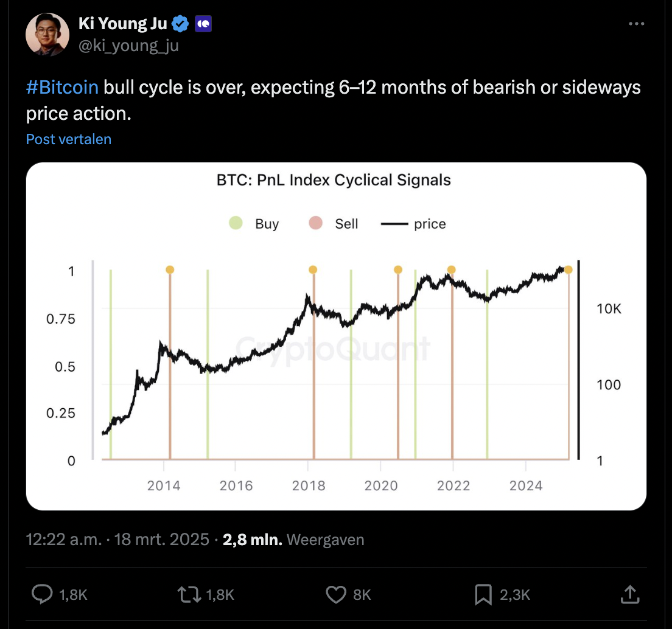Click the blue verified checkmark badge

(180, 24)
